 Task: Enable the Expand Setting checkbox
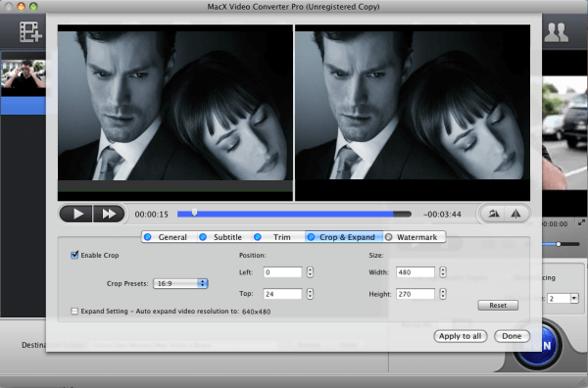(x=74, y=312)
